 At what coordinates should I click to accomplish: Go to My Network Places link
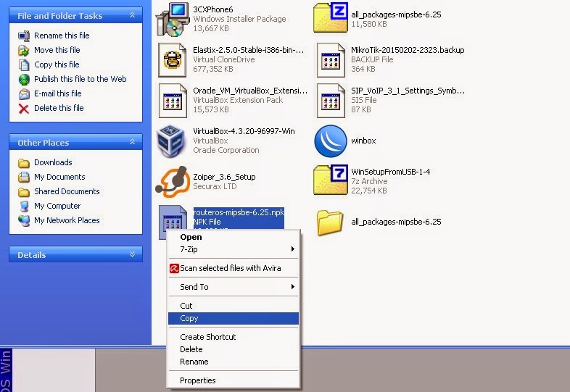point(67,220)
